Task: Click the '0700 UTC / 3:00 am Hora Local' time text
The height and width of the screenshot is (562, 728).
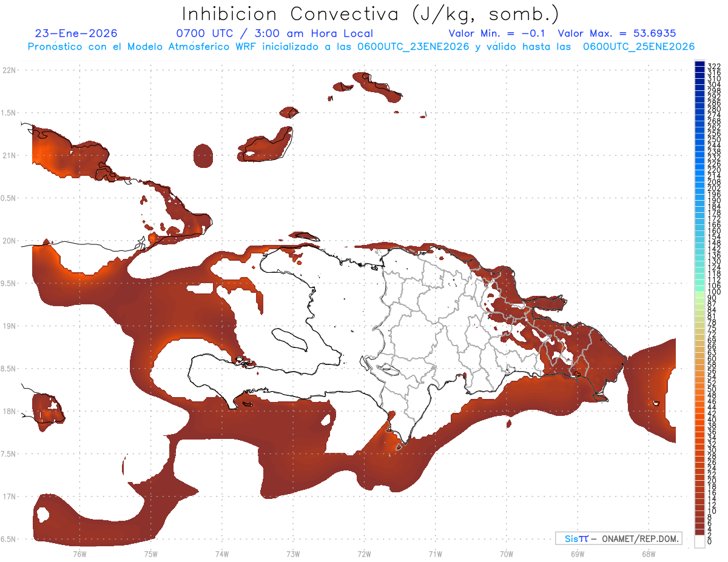Action: pyautogui.click(x=274, y=33)
